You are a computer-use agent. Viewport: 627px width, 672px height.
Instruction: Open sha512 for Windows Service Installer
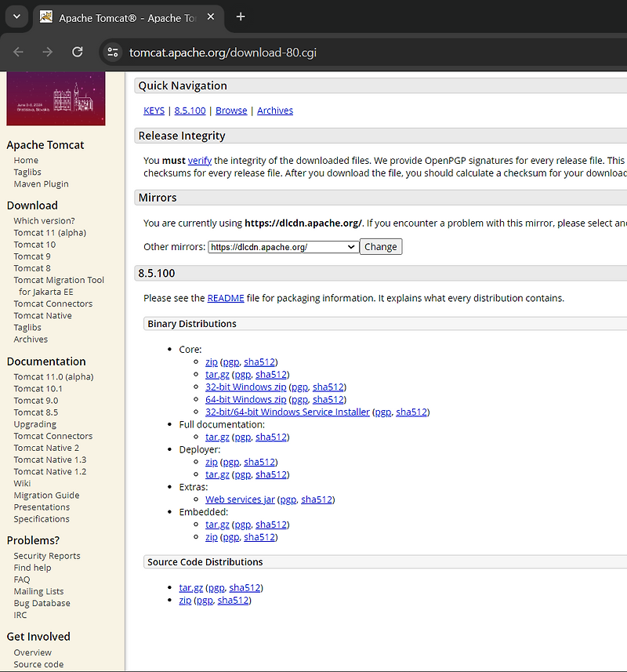(411, 412)
